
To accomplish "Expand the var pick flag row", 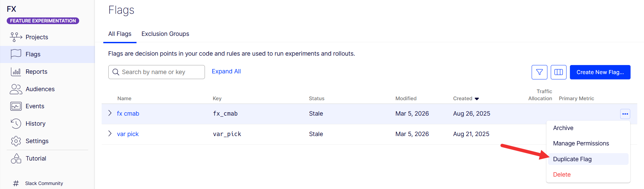I will point(110,134).
